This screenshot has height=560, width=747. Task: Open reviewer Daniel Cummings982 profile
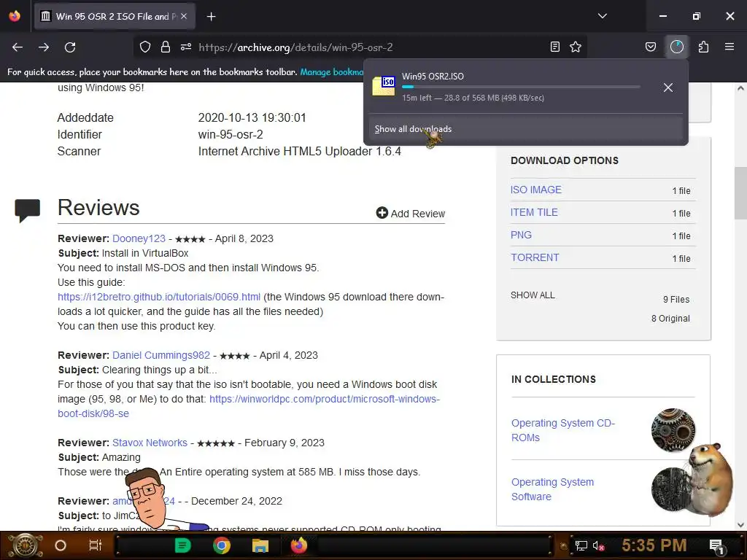(161, 355)
